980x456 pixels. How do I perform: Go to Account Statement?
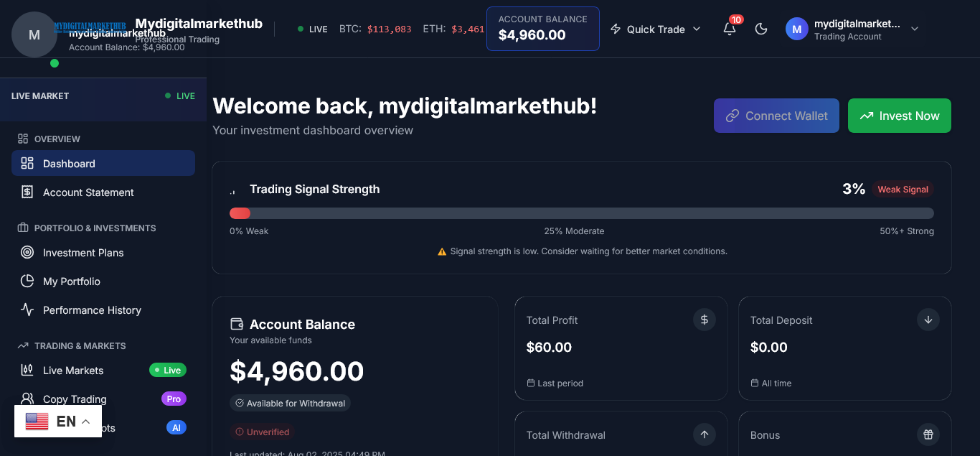pyautogui.click(x=88, y=192)
